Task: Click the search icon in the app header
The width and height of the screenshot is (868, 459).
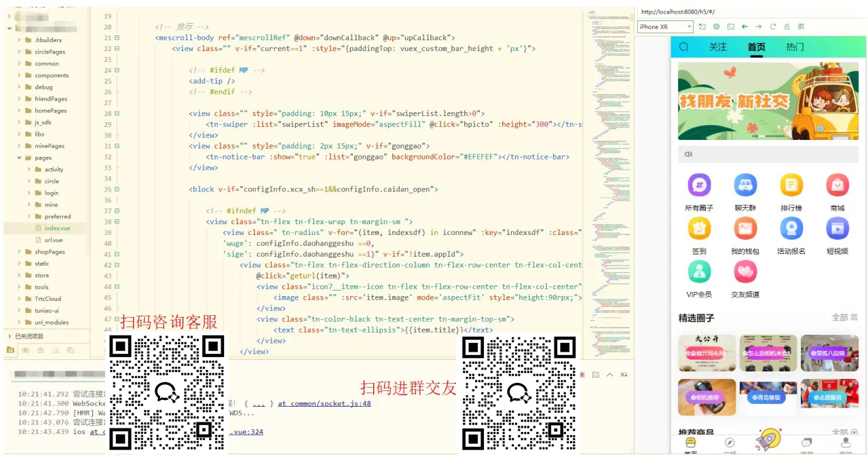Action: [x=684, y=47]
